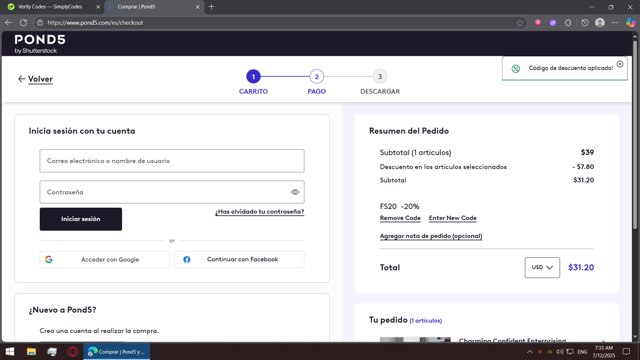Click the Pond5 logo
640x360 pixels.
[40, 44]
